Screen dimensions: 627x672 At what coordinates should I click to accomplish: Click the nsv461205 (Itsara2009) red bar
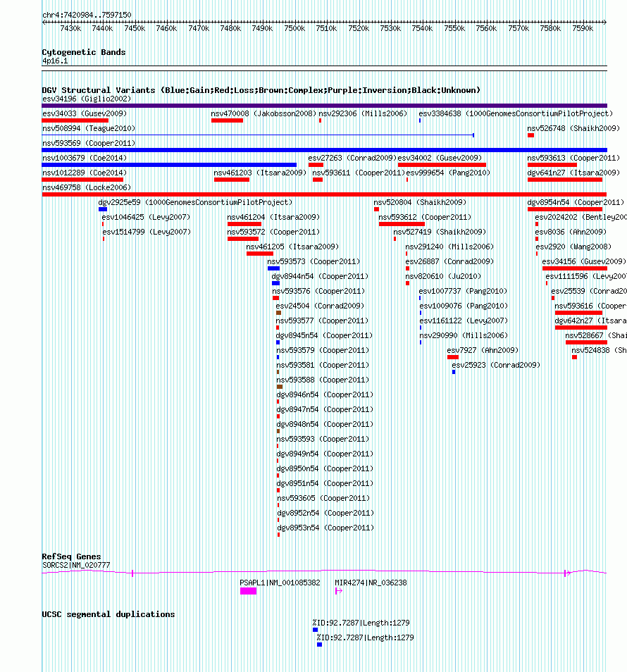pyautogui.click(x=260, y=254)
